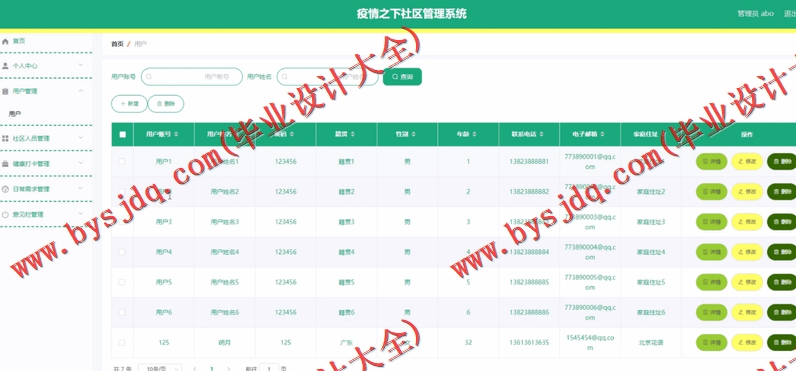Viewport: 796px width, 371px height.
Task: Sort the table by 密码 column
Action: (291, 134)
